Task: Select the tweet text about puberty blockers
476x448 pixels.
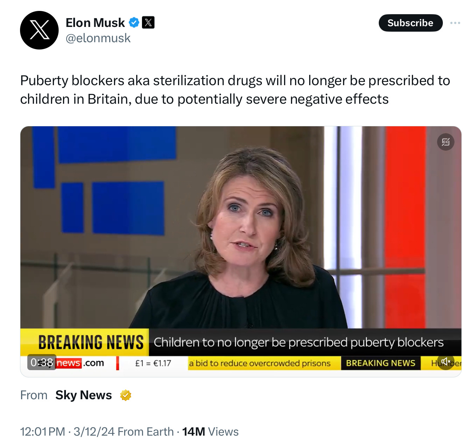Action: tap(235, 90)
